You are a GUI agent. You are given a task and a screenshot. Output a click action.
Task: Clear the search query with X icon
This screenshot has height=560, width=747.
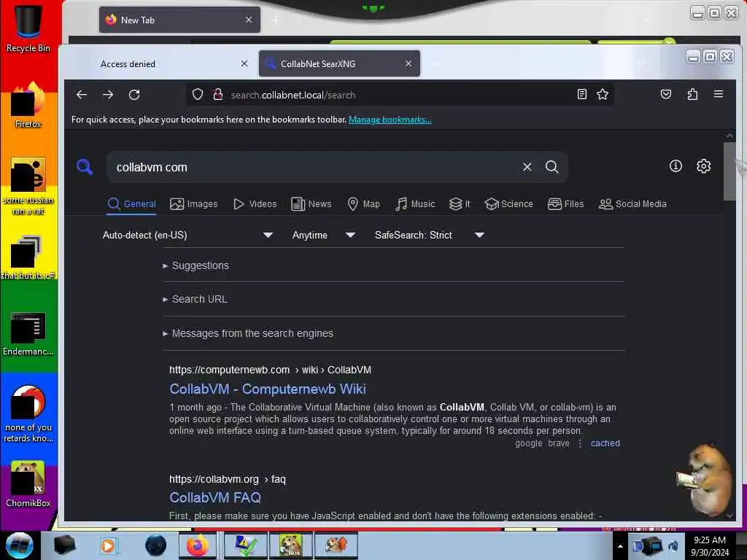pos(527,167)
